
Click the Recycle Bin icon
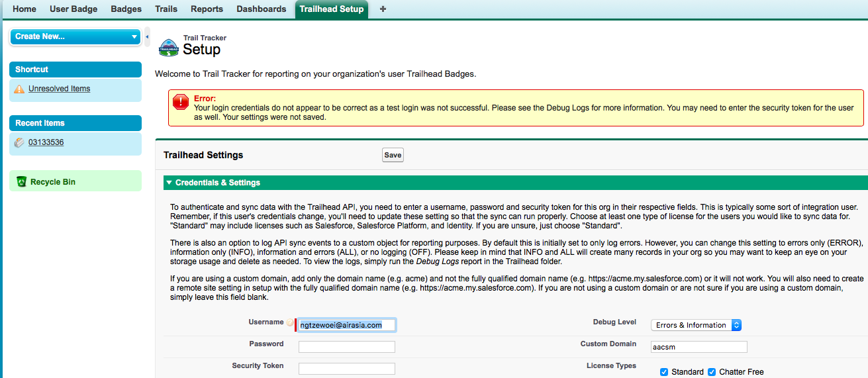(x=21, y=181)
